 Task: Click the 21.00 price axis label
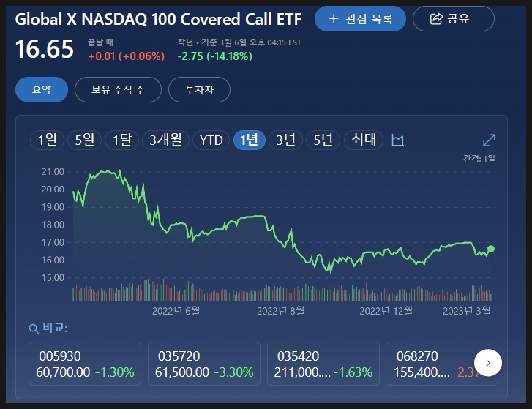point(53,172)
